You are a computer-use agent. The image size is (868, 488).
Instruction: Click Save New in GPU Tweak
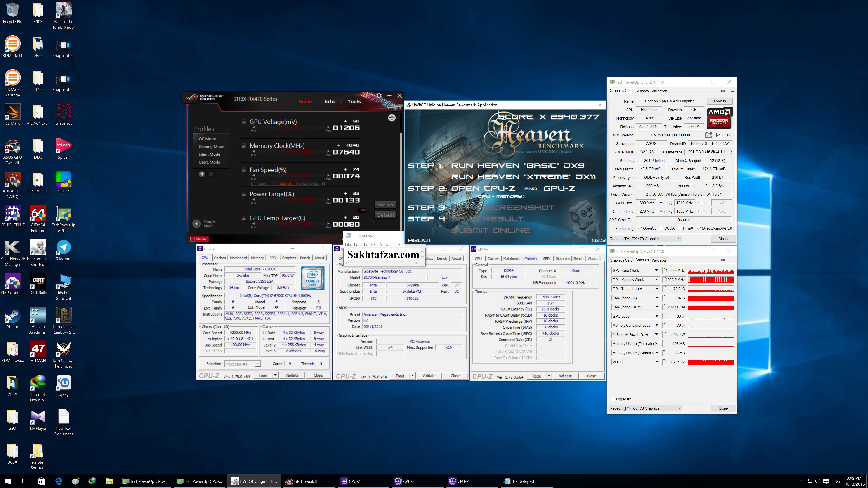point(385,205)
